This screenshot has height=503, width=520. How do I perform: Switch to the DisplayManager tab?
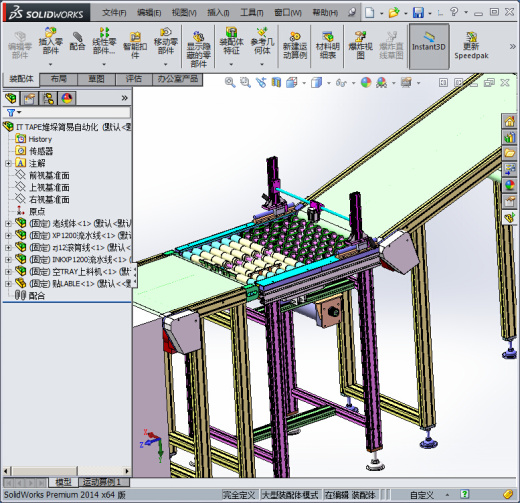tap(67, 98)
